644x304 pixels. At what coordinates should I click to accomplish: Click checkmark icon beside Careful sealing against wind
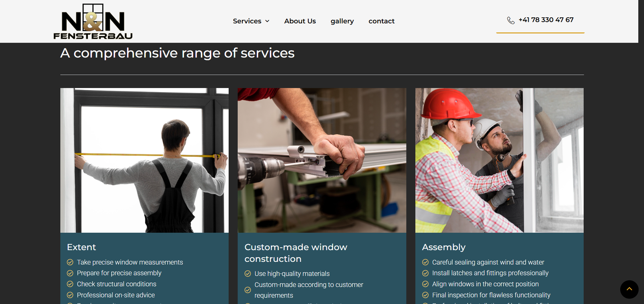(x=425, y=262)
